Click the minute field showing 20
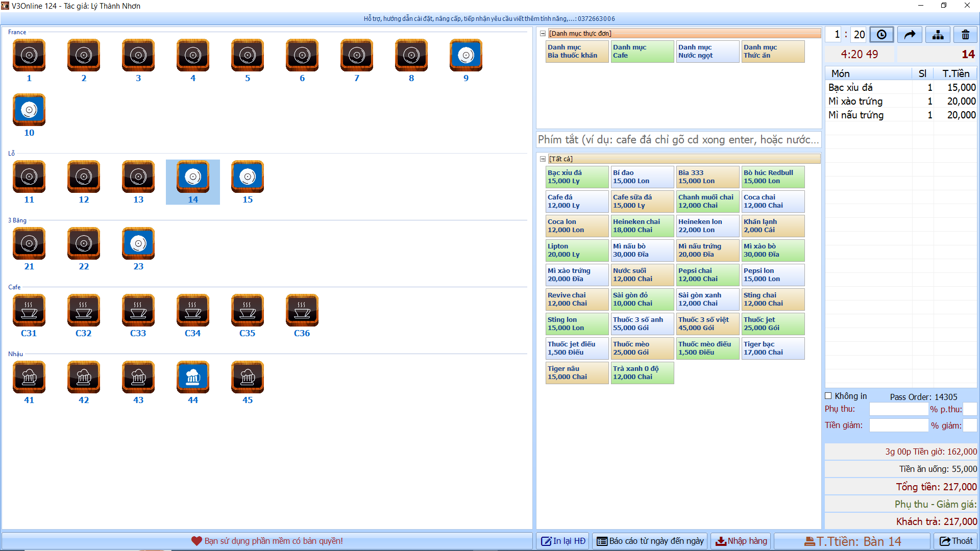Screen dimensions: 980x551 (x=859, y=35)
